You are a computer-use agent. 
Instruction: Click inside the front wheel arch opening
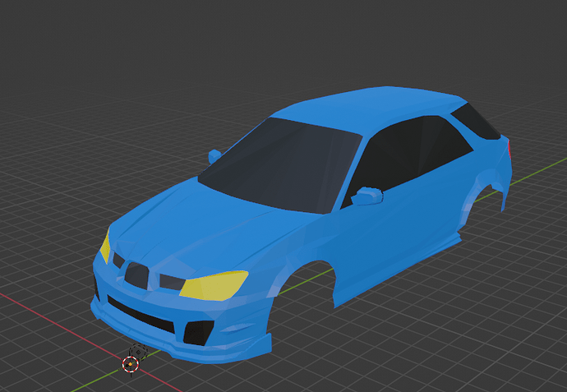tap(308, 284)
